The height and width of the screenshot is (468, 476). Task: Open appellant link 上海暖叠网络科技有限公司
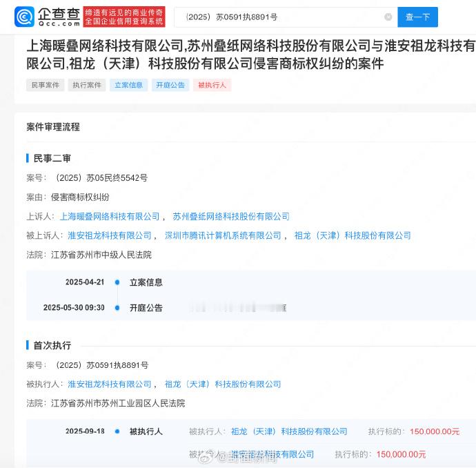tap(110, 217)
